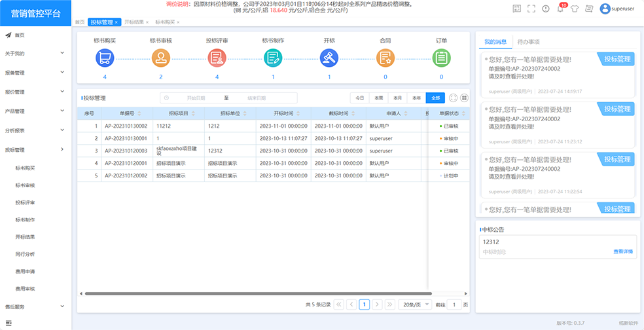
Task: Jump to first page with double arrow
Action: tap(339, 304)
